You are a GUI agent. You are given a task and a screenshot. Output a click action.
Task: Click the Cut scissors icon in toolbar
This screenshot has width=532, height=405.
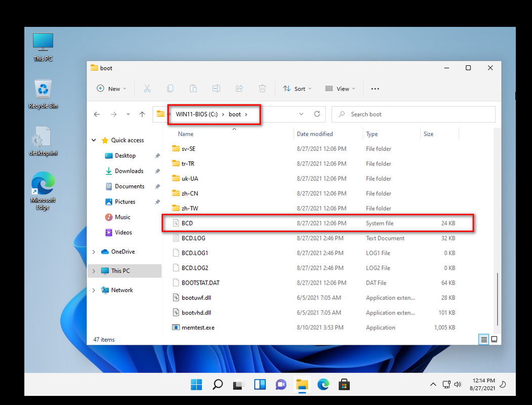(147, 89)
